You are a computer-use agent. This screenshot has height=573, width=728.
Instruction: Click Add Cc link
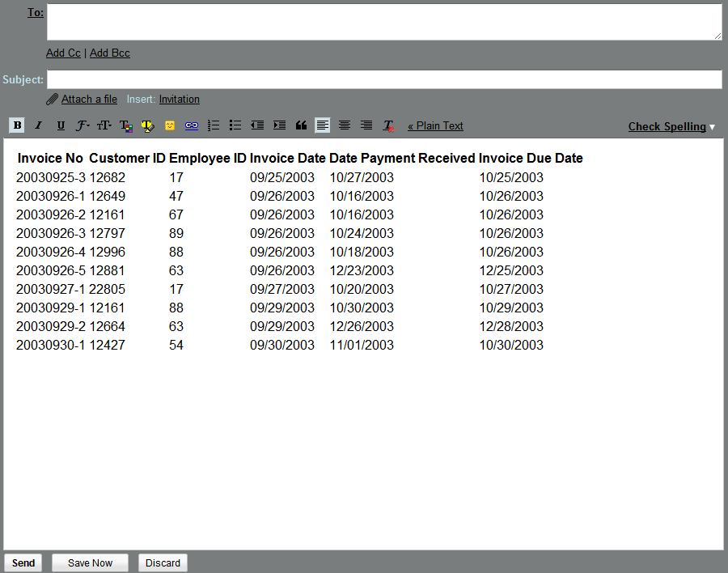(63, 53)
